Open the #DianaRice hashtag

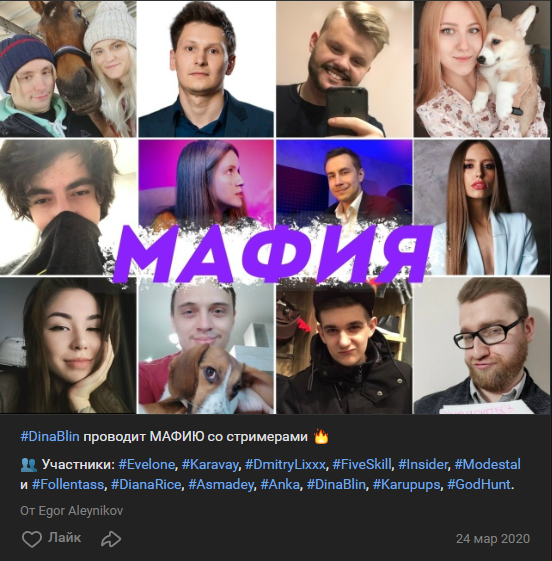point(146,485)
